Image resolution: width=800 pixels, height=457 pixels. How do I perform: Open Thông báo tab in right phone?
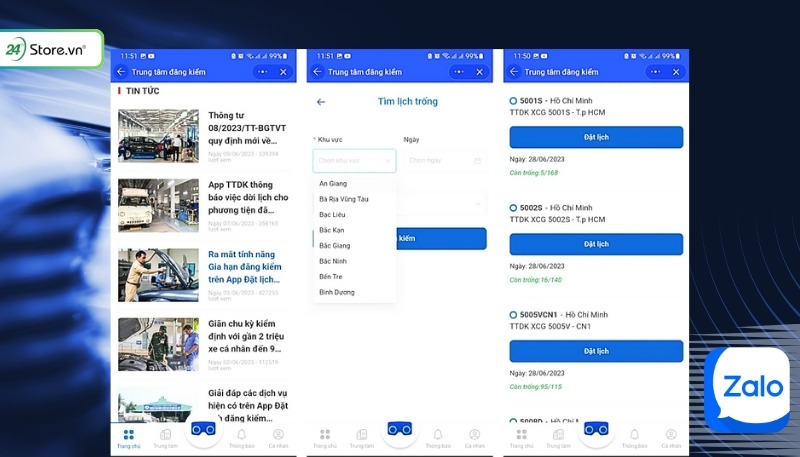click(x=634, y=439)
